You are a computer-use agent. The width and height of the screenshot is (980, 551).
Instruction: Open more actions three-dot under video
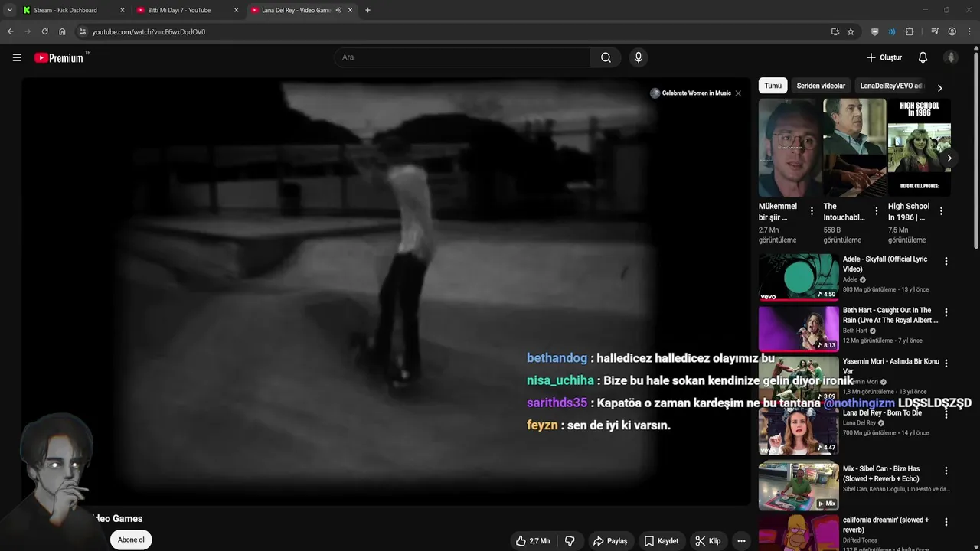(741, 540)
